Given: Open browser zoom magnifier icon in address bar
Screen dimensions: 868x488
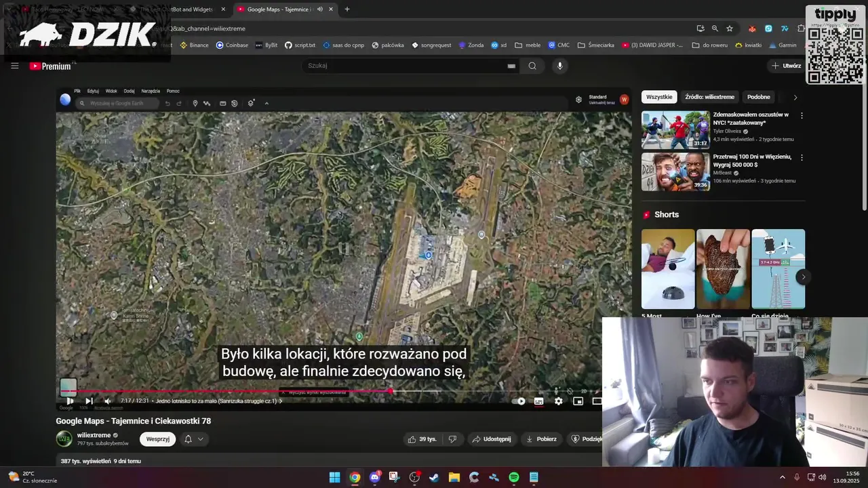Looking at the screenshot, I should [715, 28].
